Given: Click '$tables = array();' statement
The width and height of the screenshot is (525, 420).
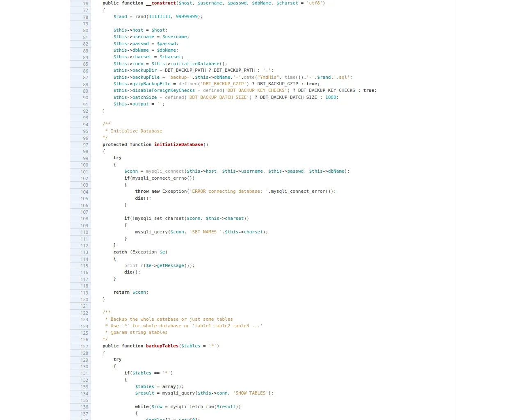Looking at the screenshot, I should [160, 387].
